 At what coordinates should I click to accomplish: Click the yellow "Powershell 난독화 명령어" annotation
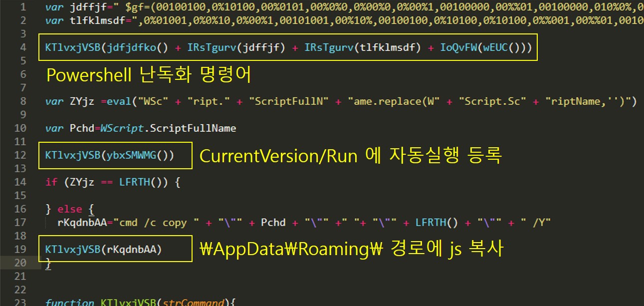click(x=148, y=75)
